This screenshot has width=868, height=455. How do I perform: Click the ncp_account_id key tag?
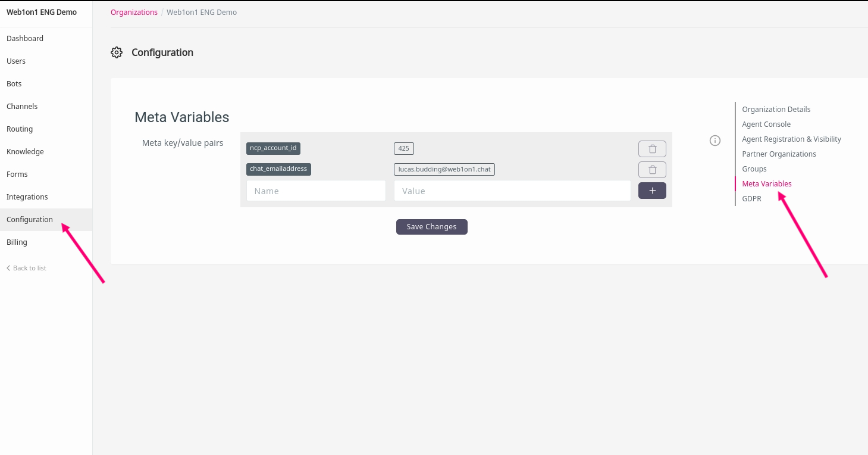coord(273,148)
